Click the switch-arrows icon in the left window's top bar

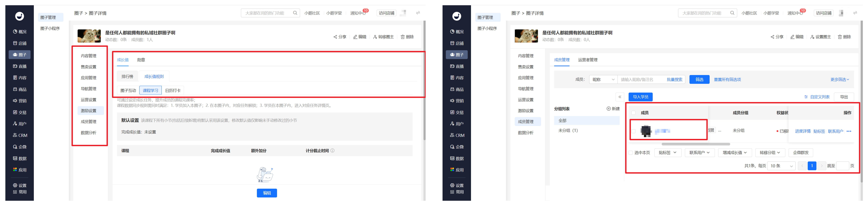[x=418, y=13]
